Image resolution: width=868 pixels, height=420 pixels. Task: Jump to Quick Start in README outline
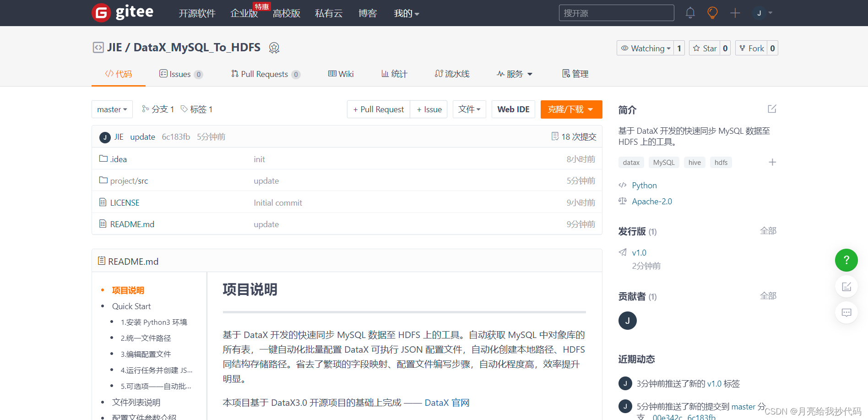(131, 306)
